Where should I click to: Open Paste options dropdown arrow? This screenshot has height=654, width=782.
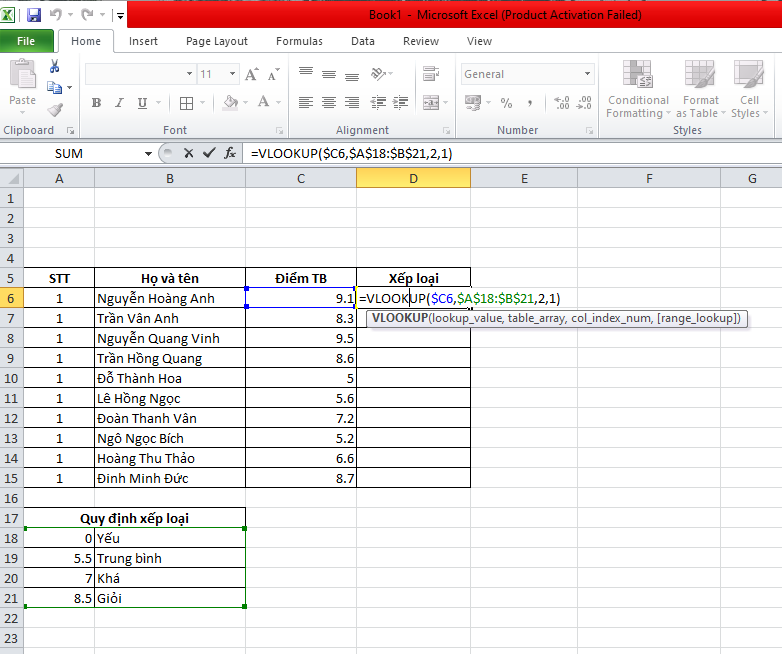[x=22, y=113]
